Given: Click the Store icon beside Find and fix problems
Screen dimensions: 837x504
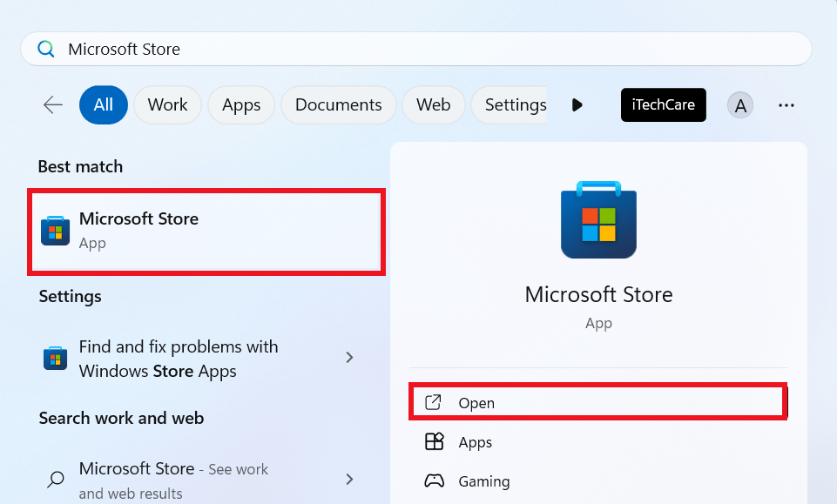Looking at the screenshot, I should (x=56, y=358).
